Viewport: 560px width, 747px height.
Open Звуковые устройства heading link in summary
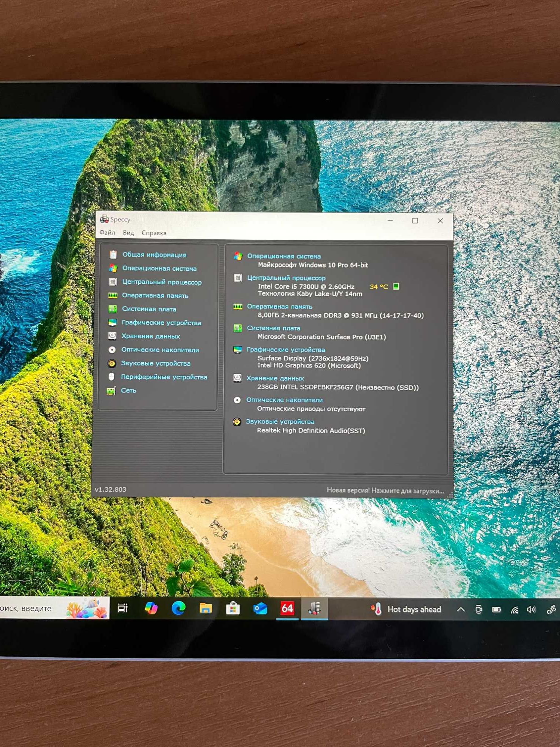point(280,422)
